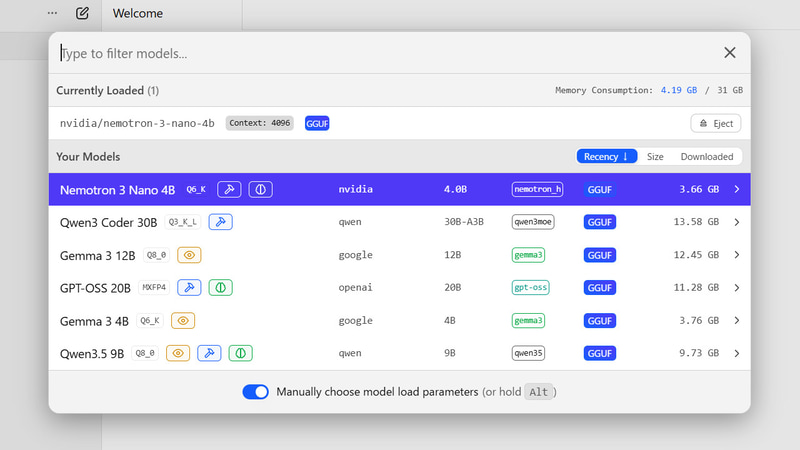Click the Alt key hint
This screenshot has height=450, width=800.
coord(538,392)
